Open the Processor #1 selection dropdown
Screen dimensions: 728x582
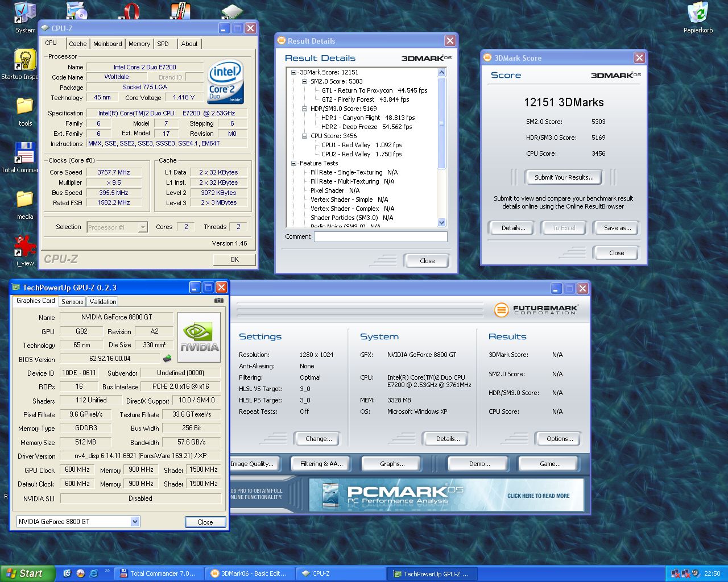(x=142, y=227)
